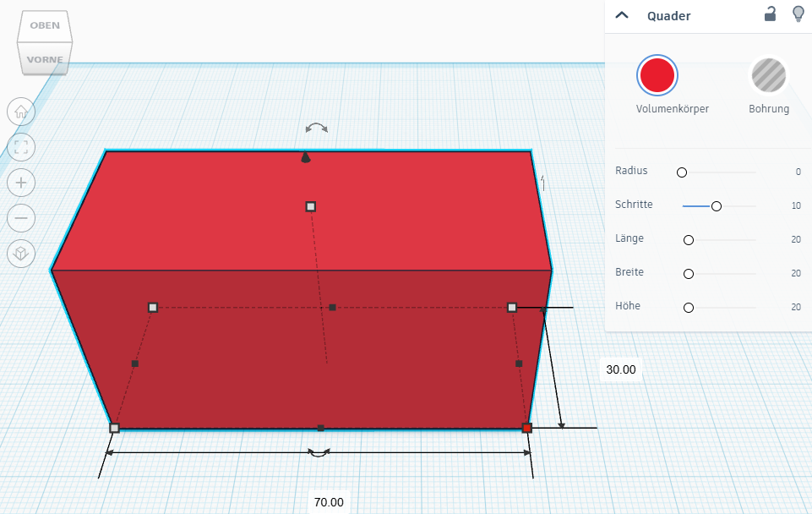Click the Quader panel title
812x514 pixels.
(x=668, y=16)
